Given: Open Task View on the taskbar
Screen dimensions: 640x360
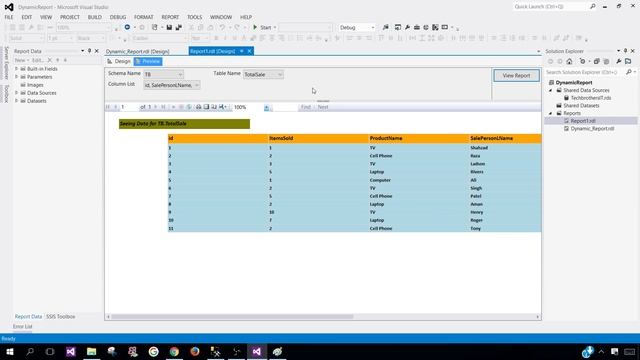Looking at the screenshot, I should 50,351.
